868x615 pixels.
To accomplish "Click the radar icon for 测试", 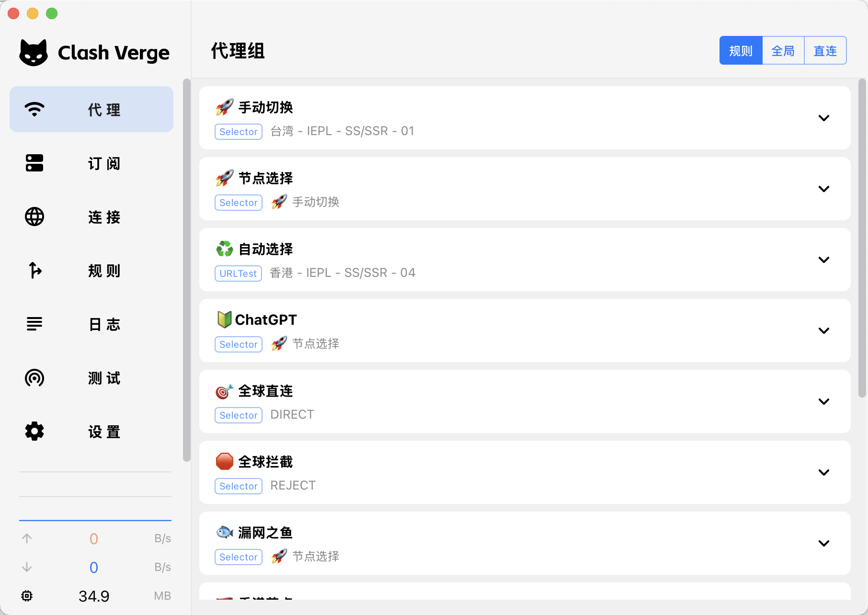I will 34,378.
